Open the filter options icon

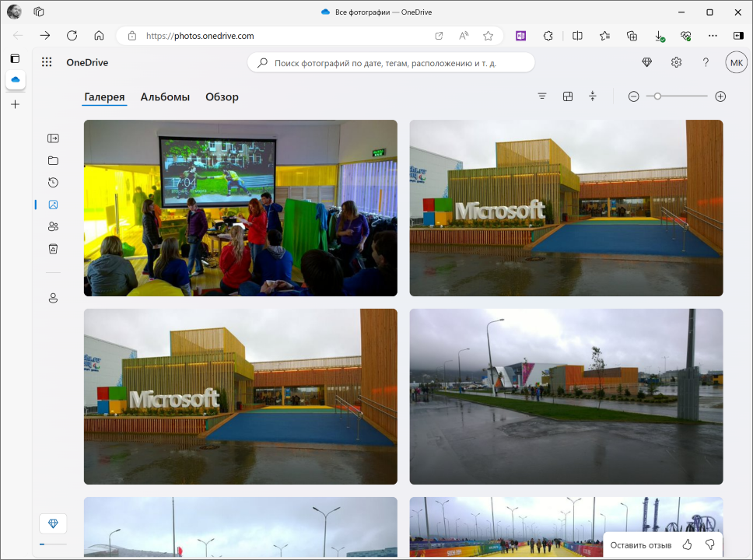tap(542, 96)
